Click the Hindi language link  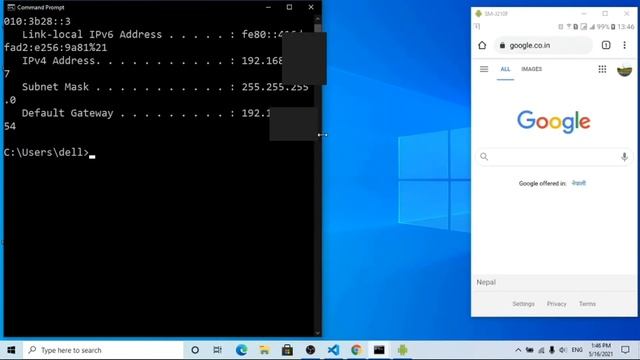point(579,183)
